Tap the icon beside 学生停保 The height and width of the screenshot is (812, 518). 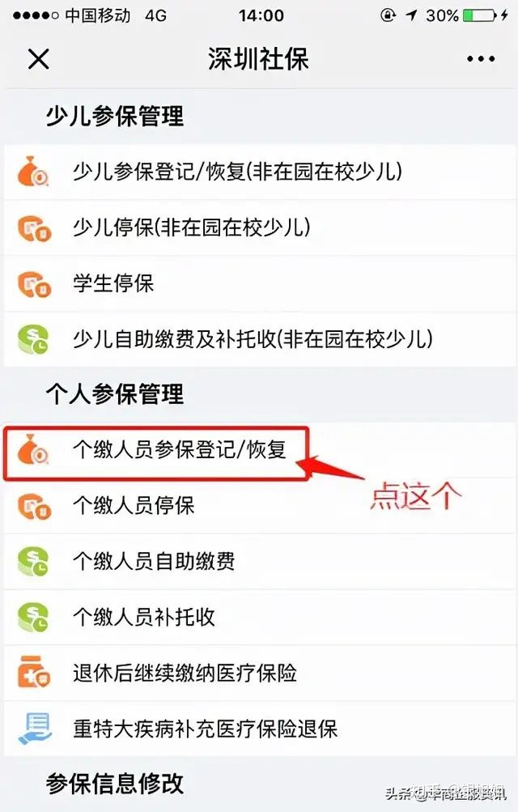pyautogui.click(x=34, y=284)
